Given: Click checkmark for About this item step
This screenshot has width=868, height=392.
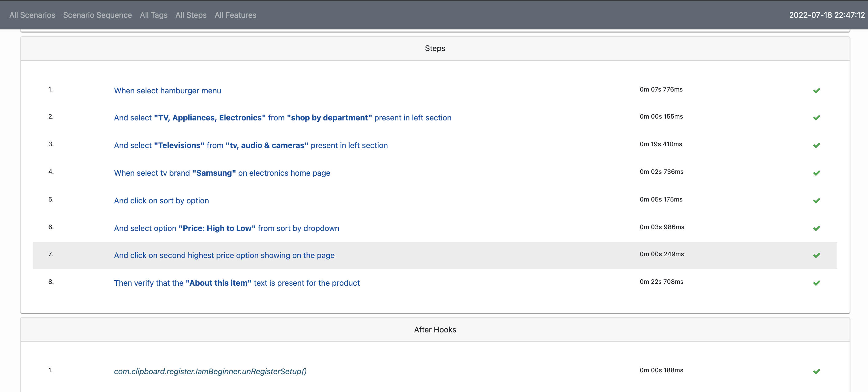Looking at the screenshot, I should click(x=816, y=283).
